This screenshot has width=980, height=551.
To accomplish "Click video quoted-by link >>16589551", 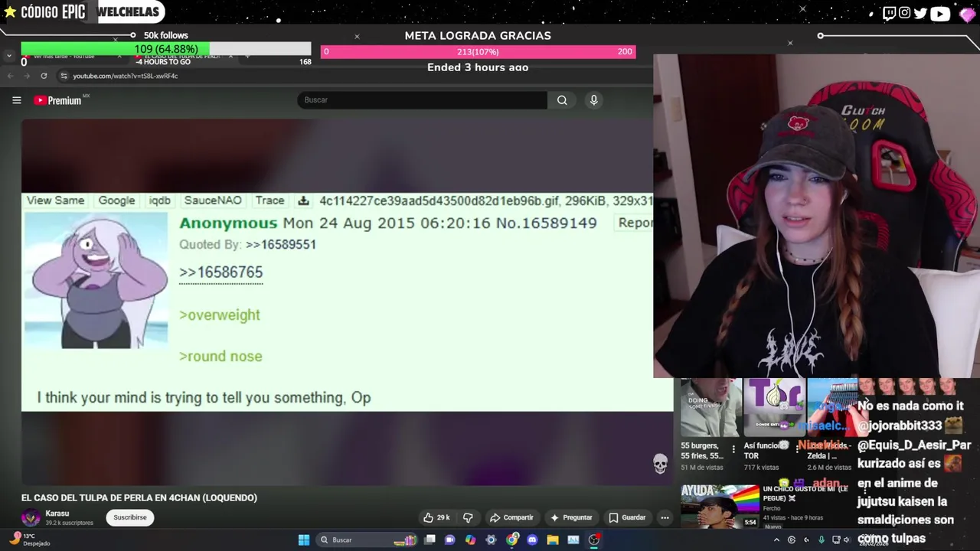I will tap(280, 245).
